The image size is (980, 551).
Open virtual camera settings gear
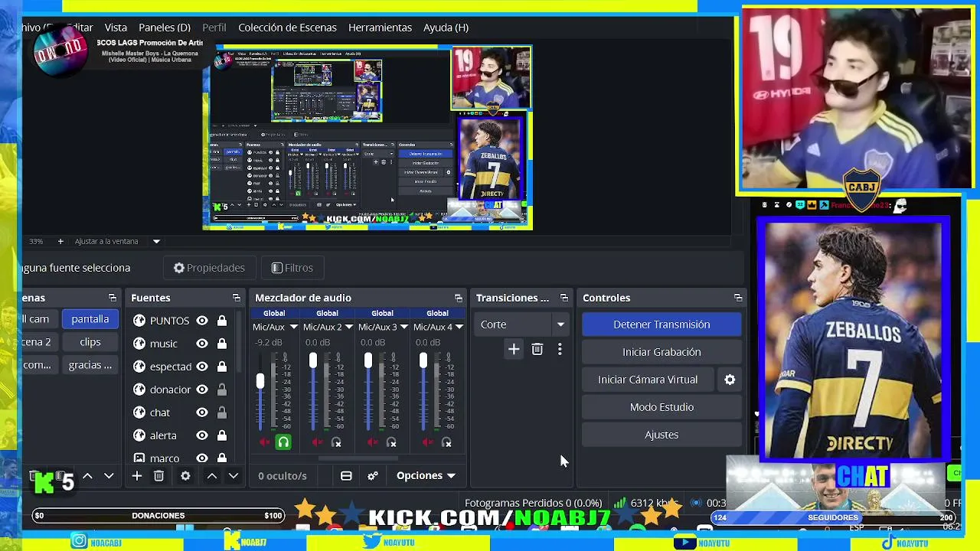point(730,380)
